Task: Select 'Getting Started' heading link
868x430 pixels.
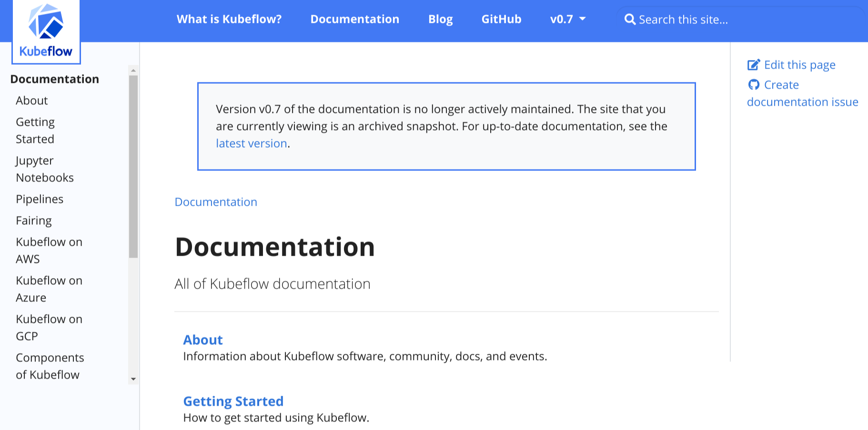Action: pos(233,401)
